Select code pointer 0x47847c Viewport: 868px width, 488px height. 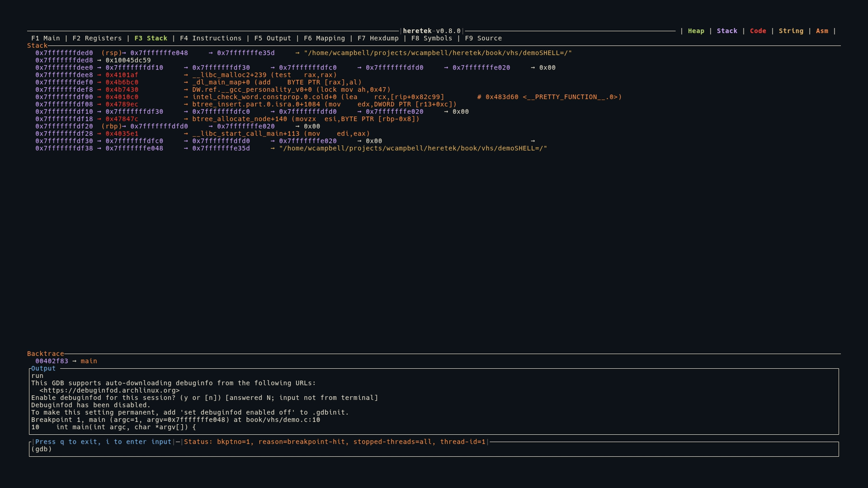pos(122,119)
